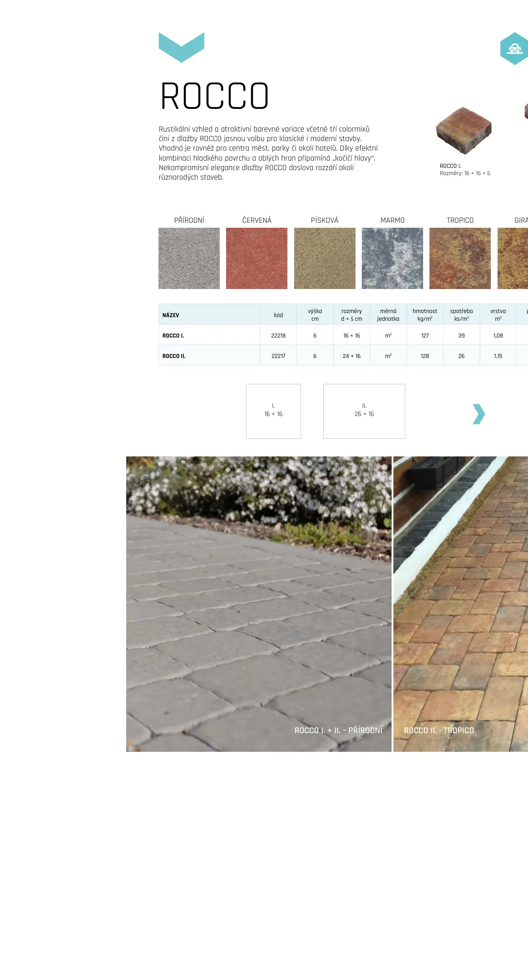Click the II. 26 × 16 format diagram
Screen dimensions: 528x980
(364, 411)
